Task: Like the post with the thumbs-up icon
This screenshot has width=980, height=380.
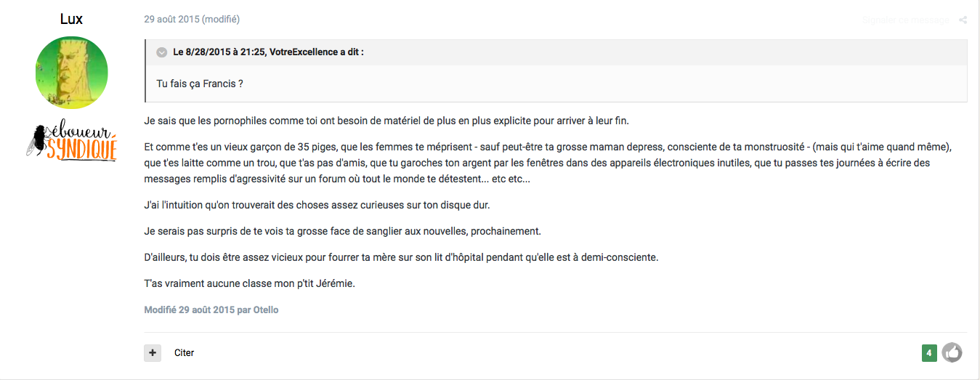Action: click(x=952, y=353)
